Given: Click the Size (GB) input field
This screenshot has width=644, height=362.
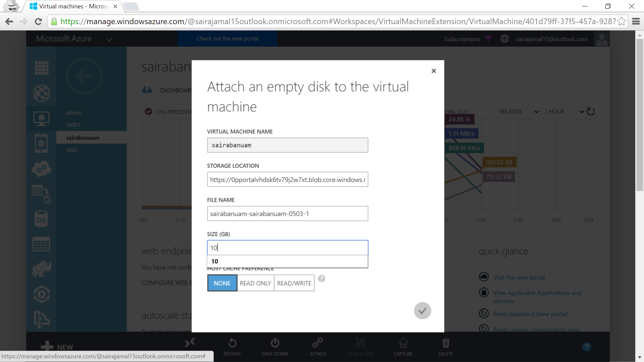Looking at the screenshot, I should pos(287,248).
